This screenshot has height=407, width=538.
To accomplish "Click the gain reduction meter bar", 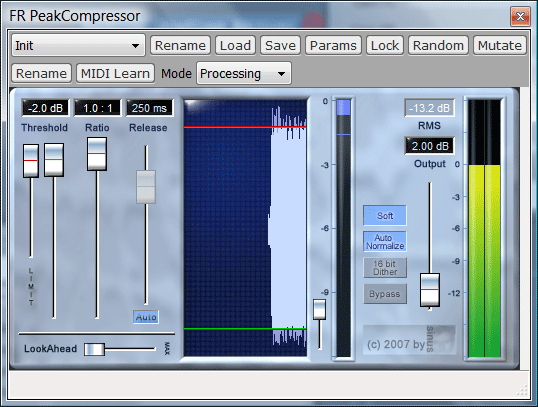I will click(x=343, y=228).
